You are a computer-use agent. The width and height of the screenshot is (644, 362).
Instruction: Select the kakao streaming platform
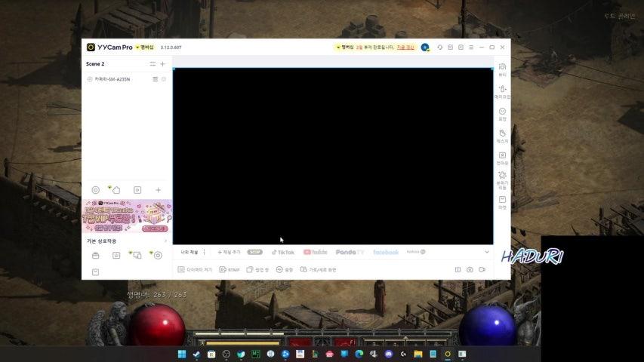click(416, 252)
